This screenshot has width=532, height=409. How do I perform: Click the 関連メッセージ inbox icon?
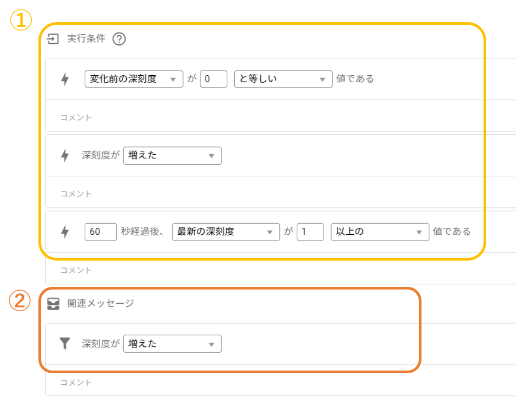[x=53, y=304]
